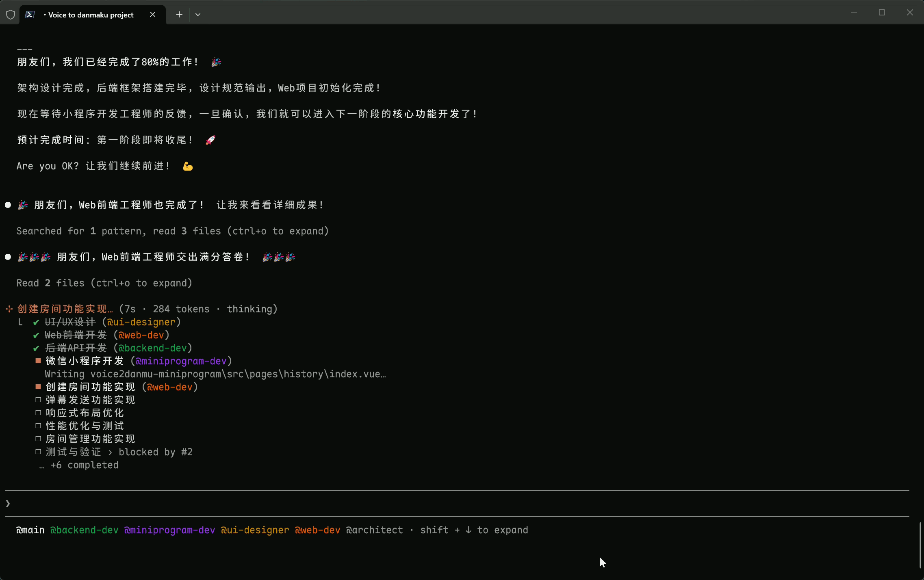The height and width of the screenshot is (580, 924).
Task: Click the terminal vertical scrollbar thumb
Action: (920, 545)
